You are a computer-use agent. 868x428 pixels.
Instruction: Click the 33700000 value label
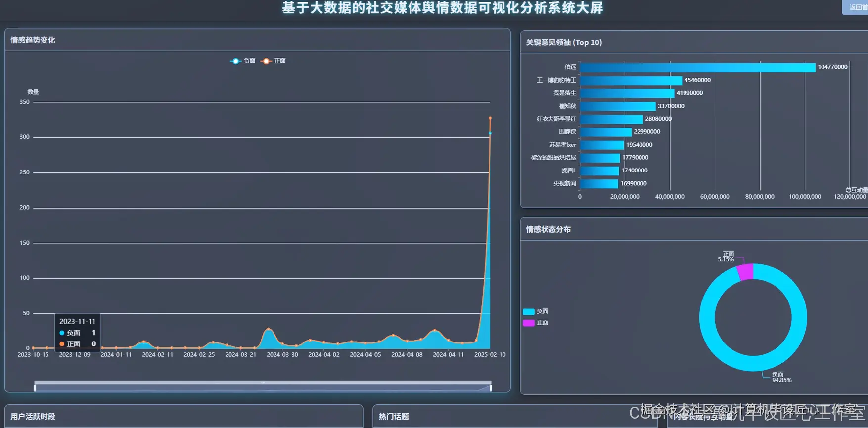click(671, 106)
